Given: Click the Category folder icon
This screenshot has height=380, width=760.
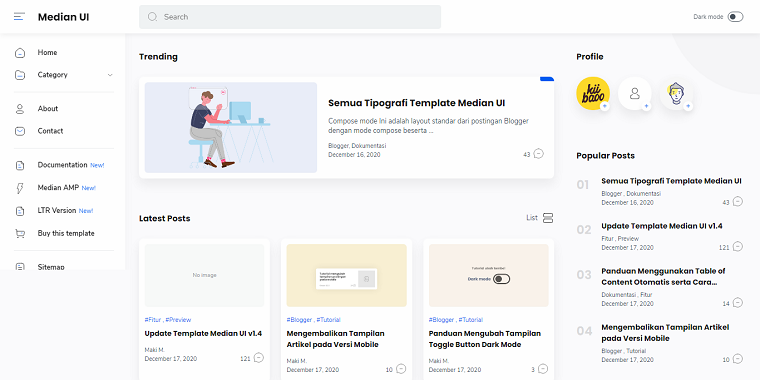Looking at the screenshot, I should pyautogui.click(x=20, y=75).
